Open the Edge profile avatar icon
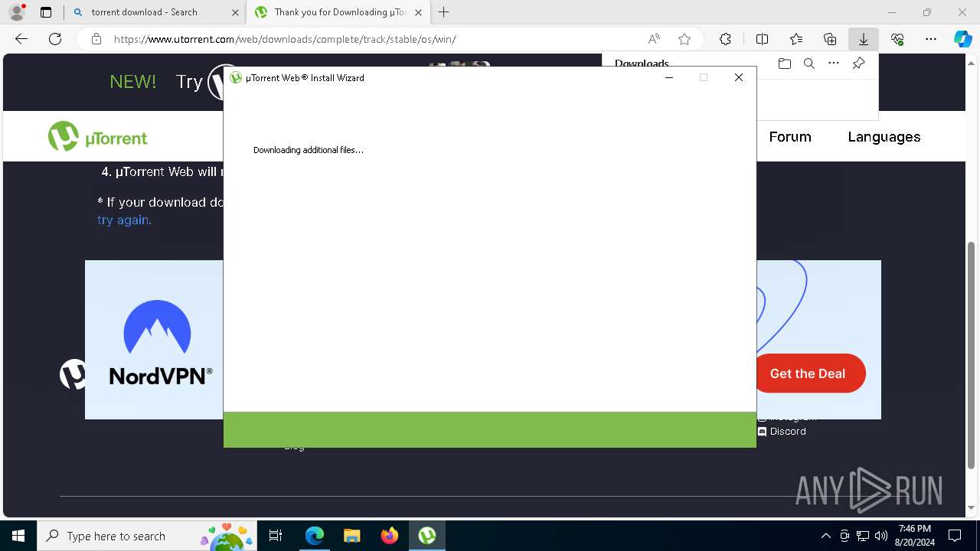The width and height of the screenshot is (980, 551). [17, 12]
